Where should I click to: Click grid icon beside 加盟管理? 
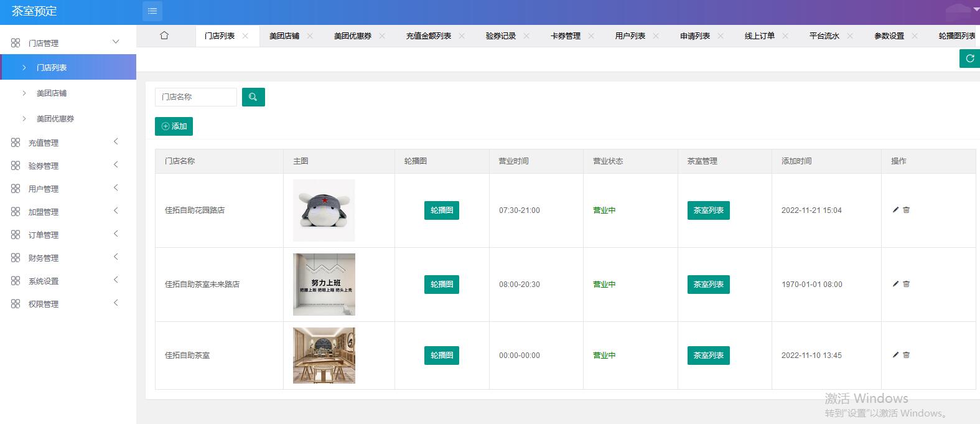pyautogui.click(x=16, y=212)
